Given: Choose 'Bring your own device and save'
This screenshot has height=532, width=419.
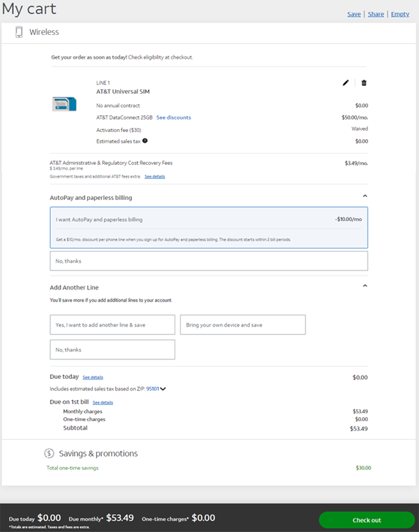Looking at the screenshot, I should (242, 324).
